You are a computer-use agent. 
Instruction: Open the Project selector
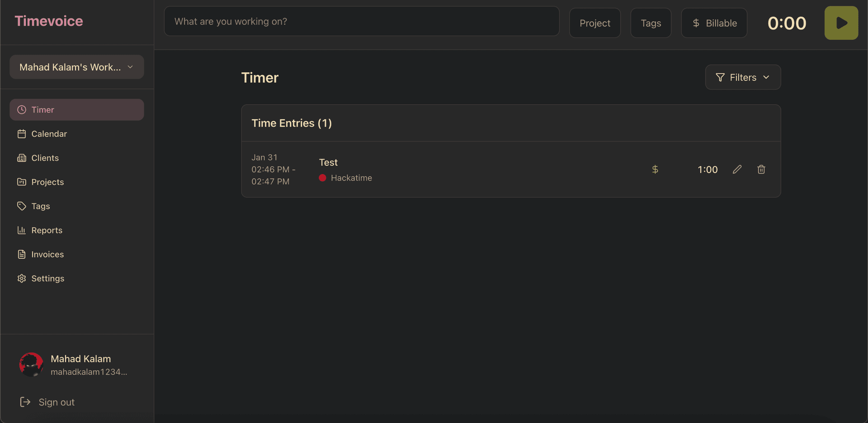point(594,23)
